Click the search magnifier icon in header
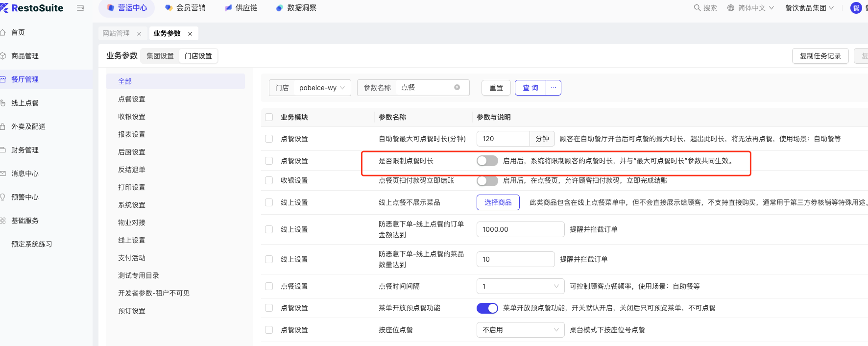Screen dimensions: 868x346 (x=697, y=8)
